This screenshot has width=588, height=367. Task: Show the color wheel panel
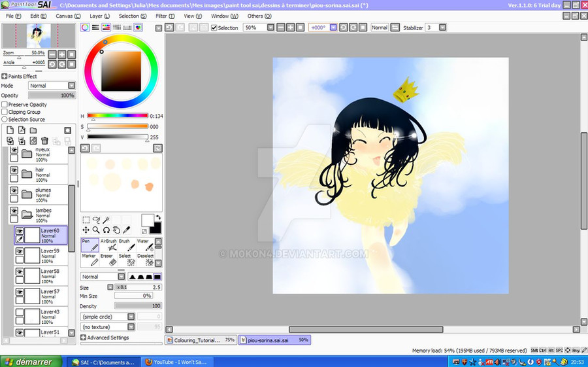(x=85, y=27)
